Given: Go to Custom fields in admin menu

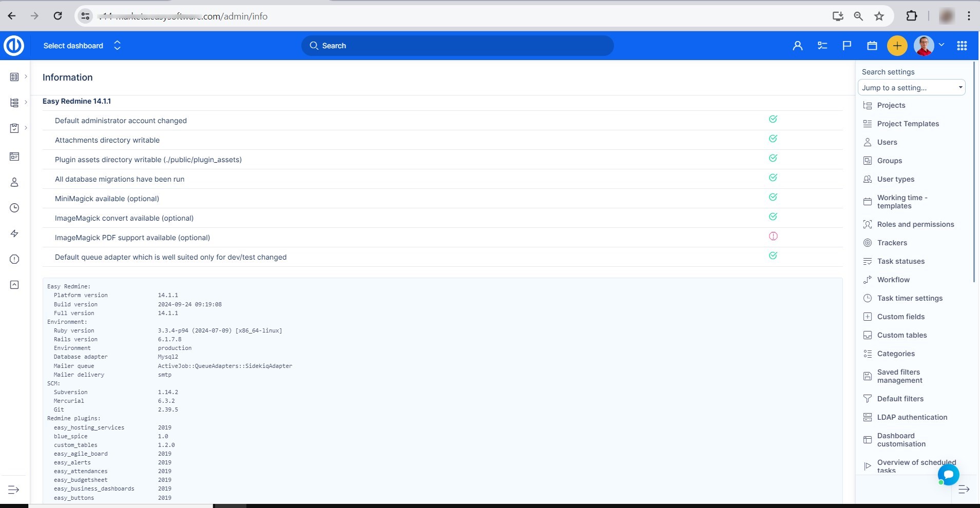Looking at the screenshot, I should coord(900,317).
